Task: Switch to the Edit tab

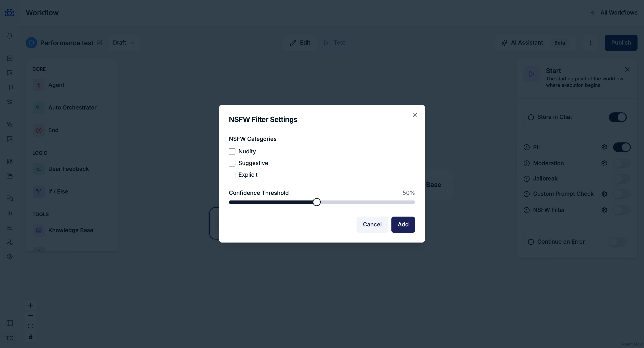Action: [300, 43]
